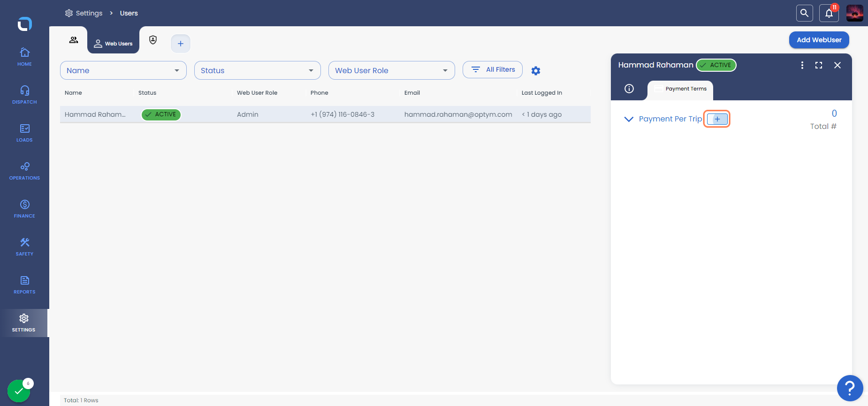
Task: Click the +1 (974) 116-0846-3 phone cell
Action: coord(343,114)
